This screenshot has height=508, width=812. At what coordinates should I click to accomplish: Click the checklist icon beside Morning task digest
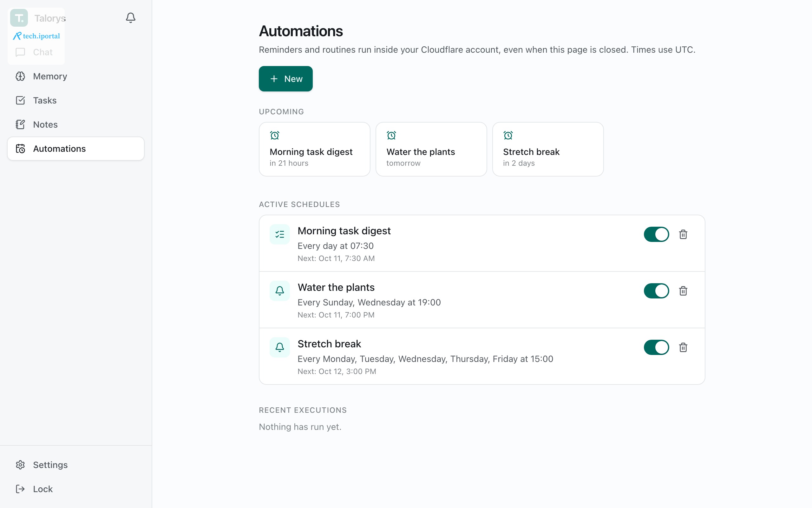(x=279, y=234)
